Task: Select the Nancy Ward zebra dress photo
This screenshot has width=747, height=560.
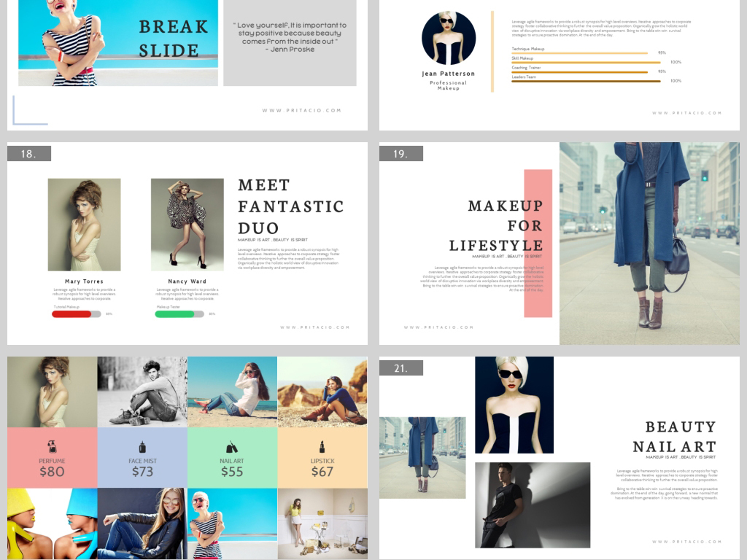Action: (187, 225)
